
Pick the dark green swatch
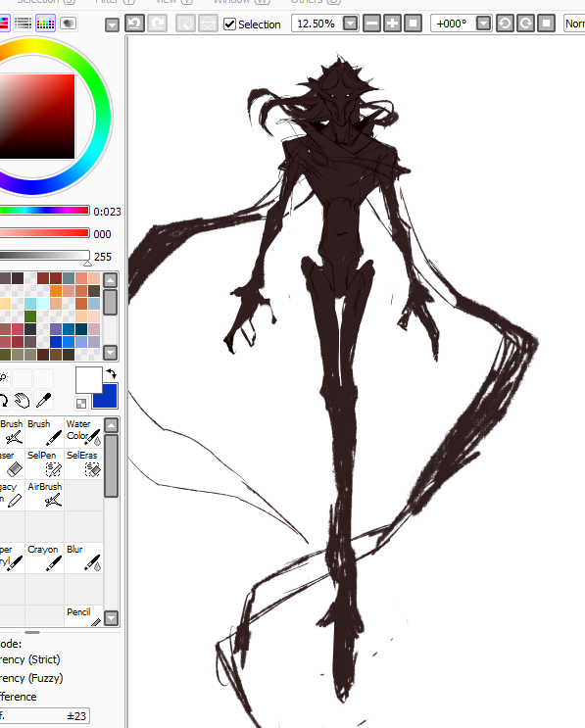pyautogui.click(x=30, y=316)
